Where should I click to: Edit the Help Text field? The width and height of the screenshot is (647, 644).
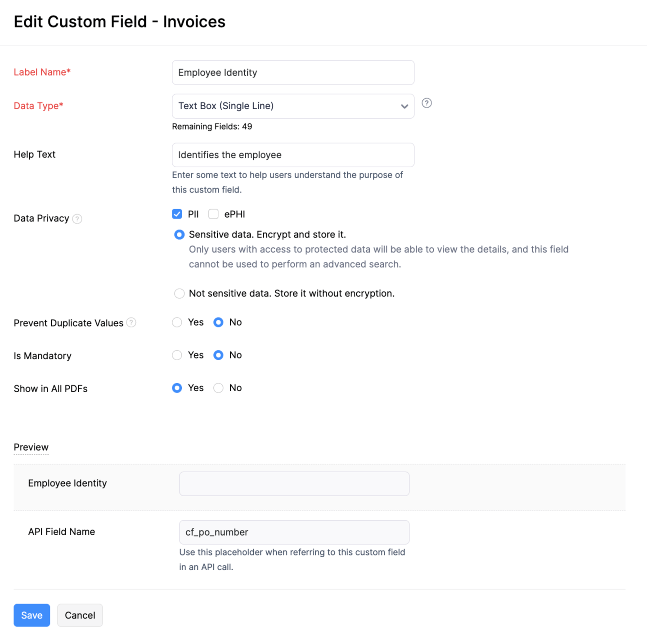click(292, 155)
